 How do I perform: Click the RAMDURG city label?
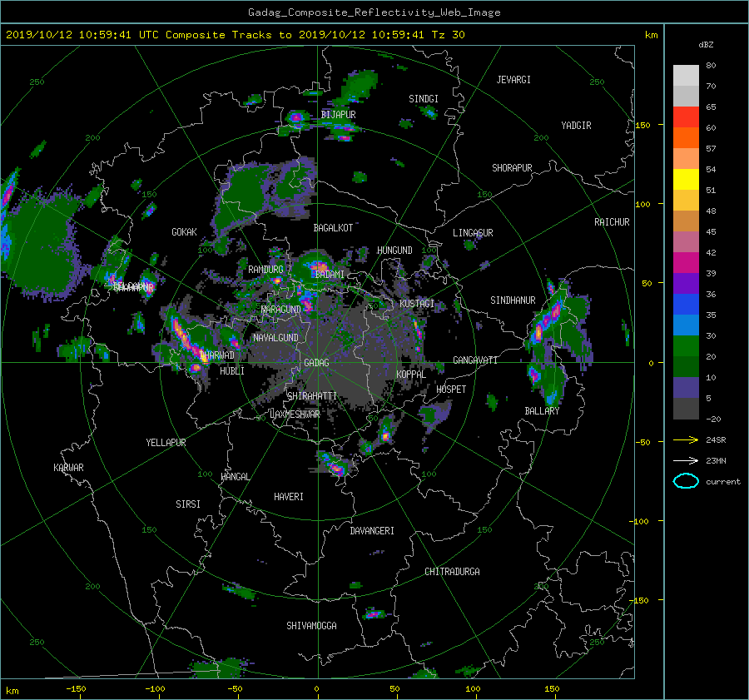(x=265, y=270)
